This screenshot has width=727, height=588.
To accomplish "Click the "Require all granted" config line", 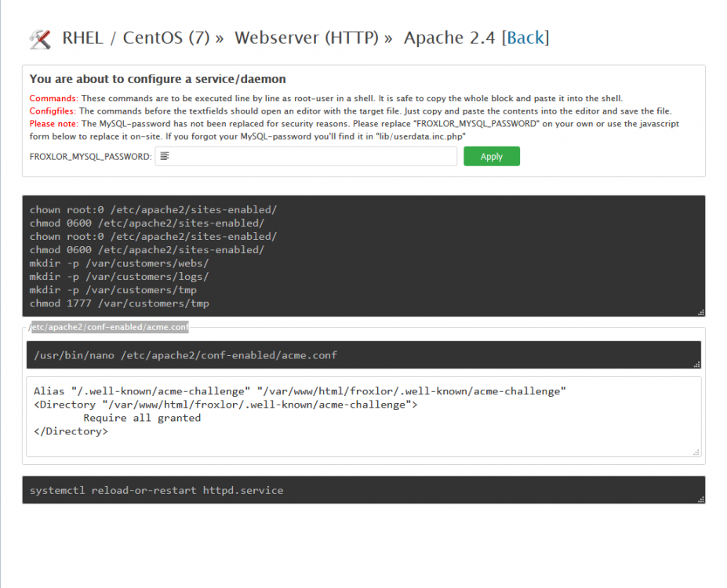I will [141, 418].
